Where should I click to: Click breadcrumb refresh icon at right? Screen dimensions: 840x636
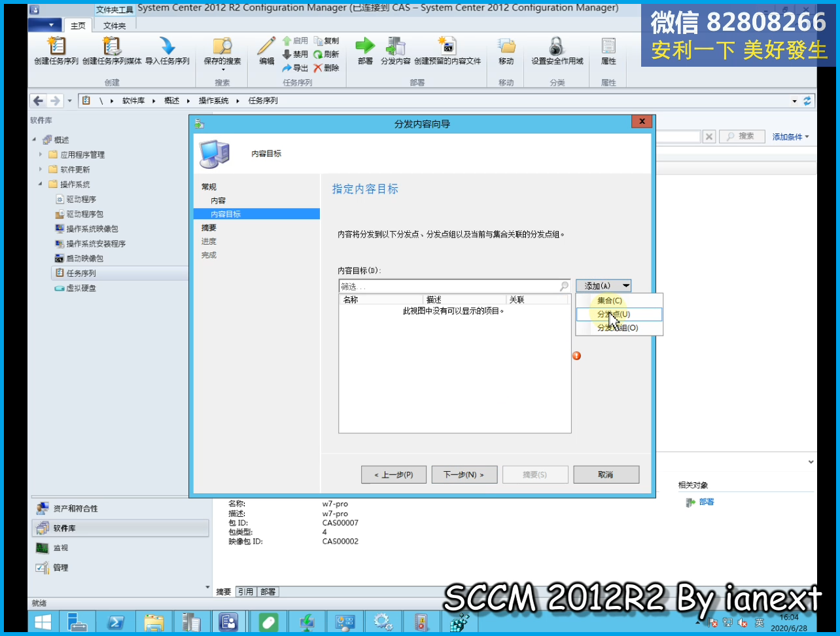tap(807, 101)
